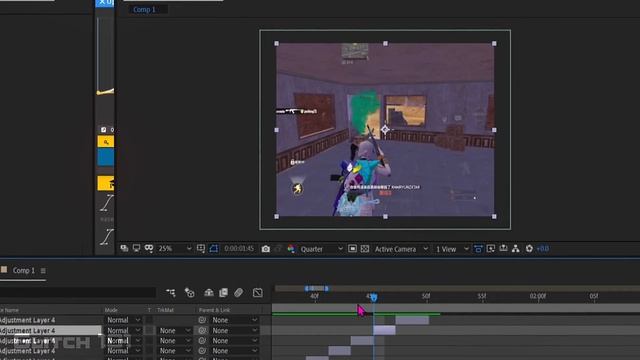640x360 pixels.
Task: Toggle the checkbox in the left panel
Action: [x=103, y=130]
